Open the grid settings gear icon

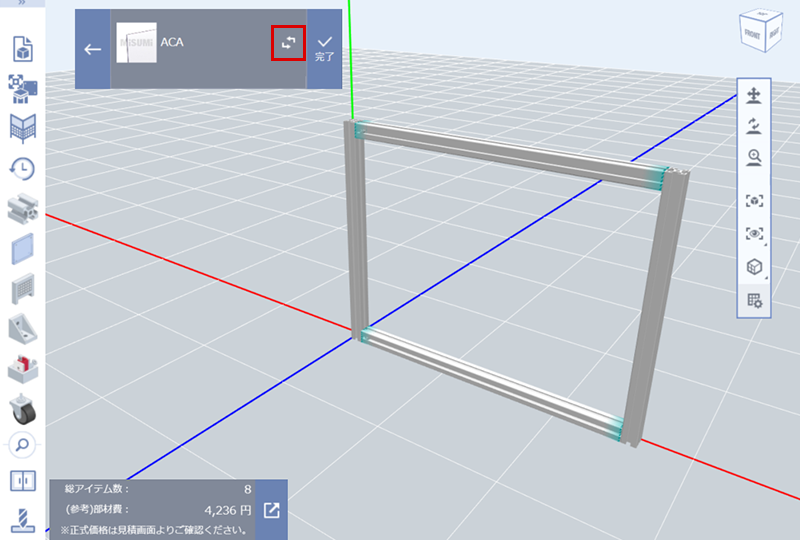[755, 300]
